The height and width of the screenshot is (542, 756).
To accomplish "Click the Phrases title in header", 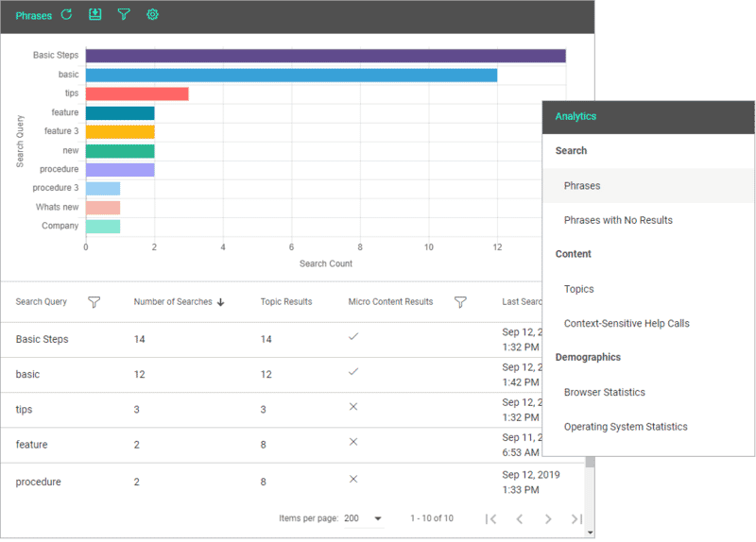I will pyautogui.click(x=33, y=15).
